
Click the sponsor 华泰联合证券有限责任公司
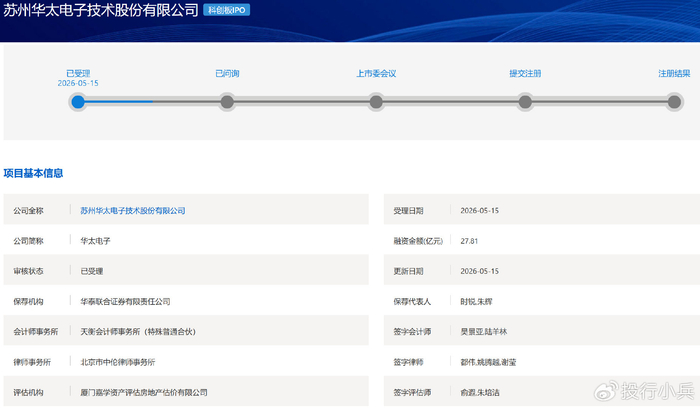(x=125, y=301)
